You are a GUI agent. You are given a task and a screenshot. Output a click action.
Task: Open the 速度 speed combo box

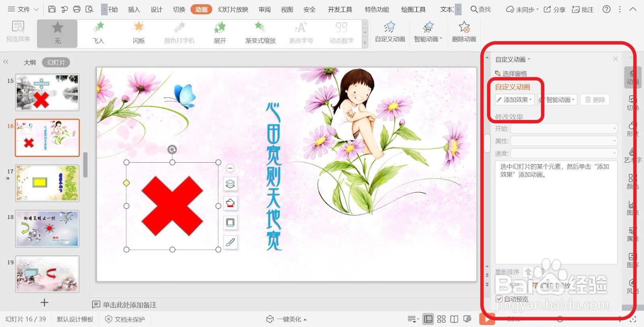point(564,153)
